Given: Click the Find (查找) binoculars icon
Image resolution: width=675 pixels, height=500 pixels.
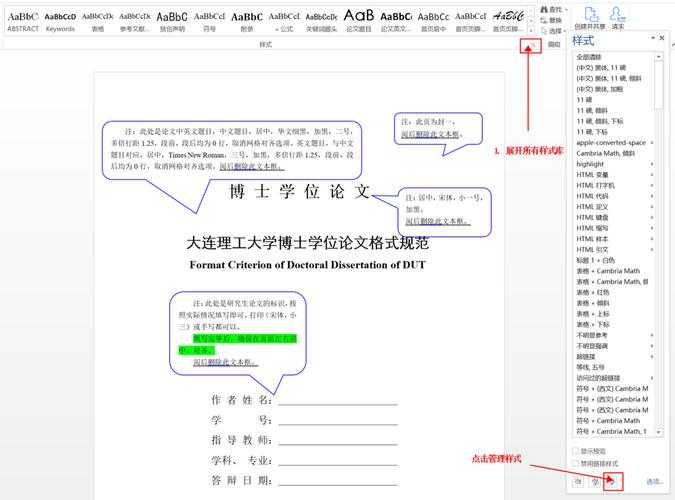Looking at the screenshot, I should click(x=544, y=9).
